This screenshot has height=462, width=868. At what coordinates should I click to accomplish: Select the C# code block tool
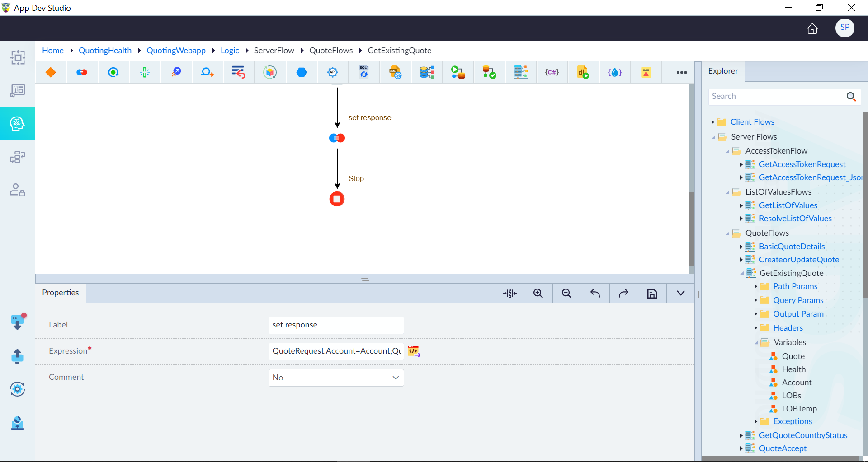coord(552,72)
